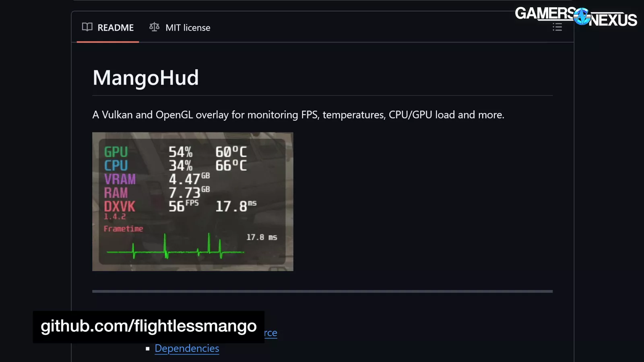Click the MIT license scale icon
Viewport: 644px width, 362px height.
(x=154, y=27)
